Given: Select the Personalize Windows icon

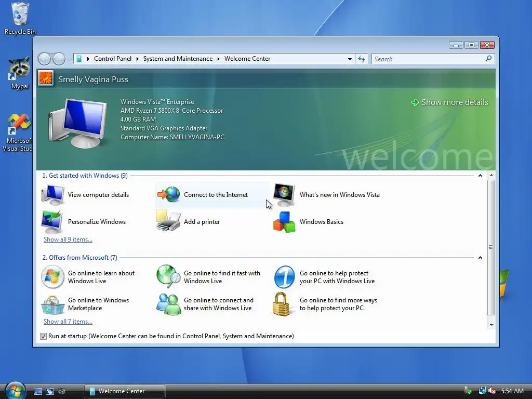Looking at the screenshot, I should tap(52, 222).
